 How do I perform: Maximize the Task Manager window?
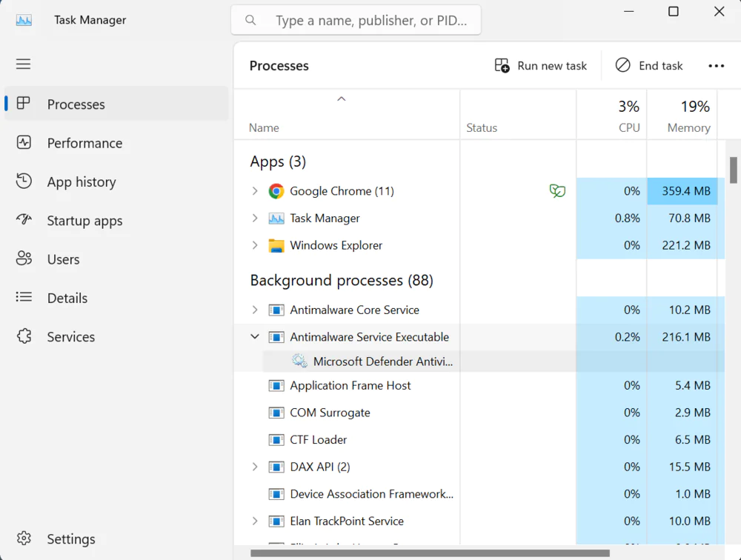[x=674, y=11]
